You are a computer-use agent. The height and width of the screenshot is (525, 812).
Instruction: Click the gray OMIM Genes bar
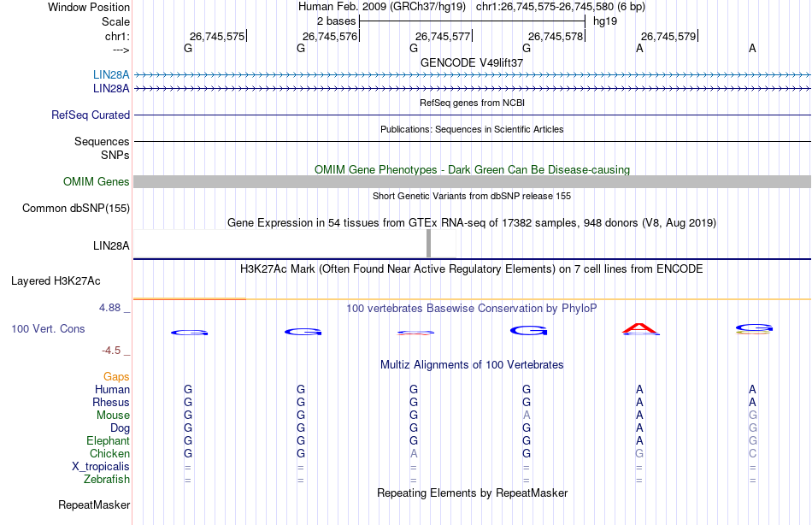472,181
